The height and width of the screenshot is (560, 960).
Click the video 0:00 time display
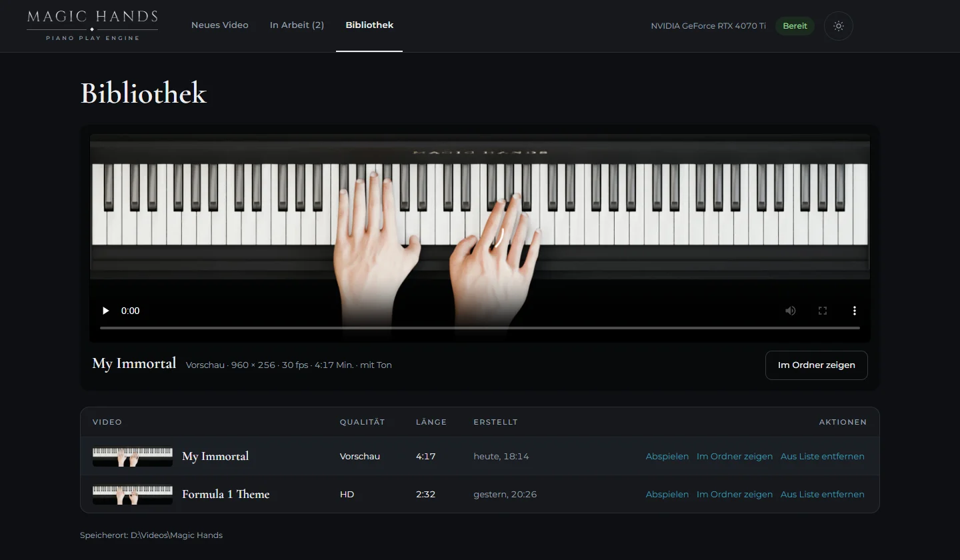(131, 311)
